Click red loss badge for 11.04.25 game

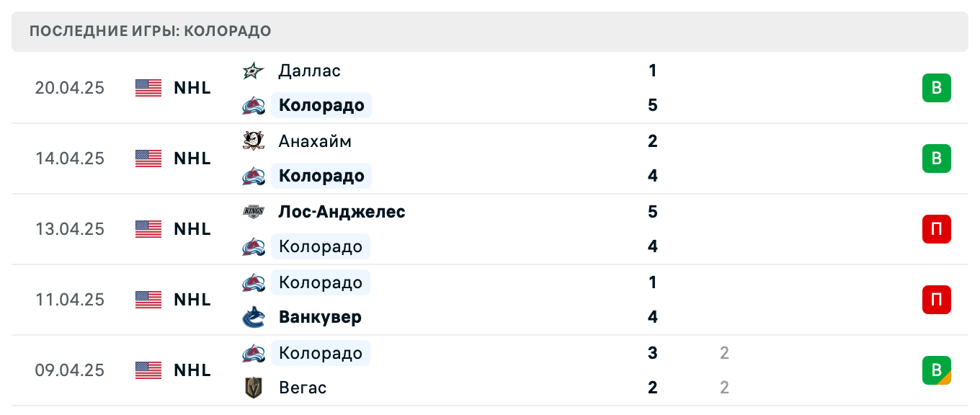tap(937, 300)
